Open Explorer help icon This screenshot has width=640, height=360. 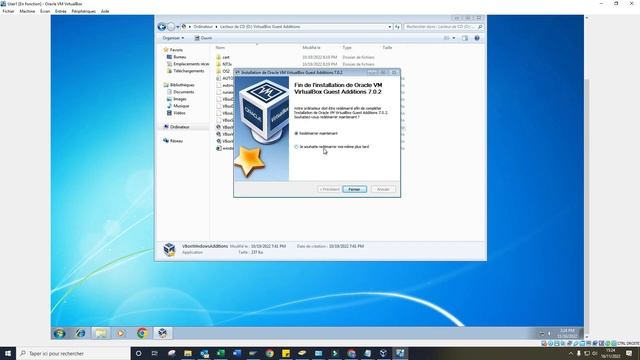point(477,38)
